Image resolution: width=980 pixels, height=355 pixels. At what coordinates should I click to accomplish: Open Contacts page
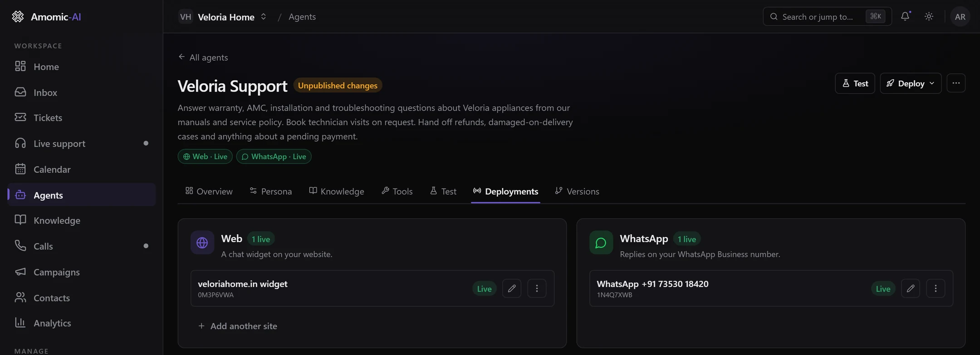82,298
